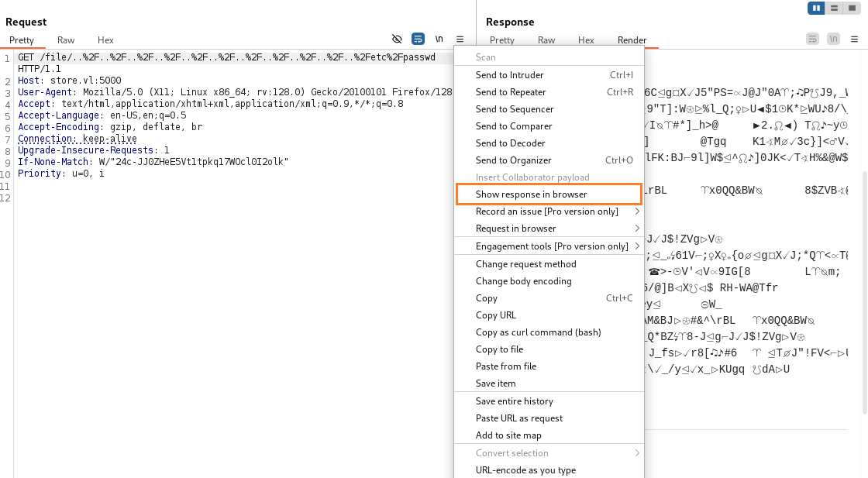Select Change request method

pos(549,264)
